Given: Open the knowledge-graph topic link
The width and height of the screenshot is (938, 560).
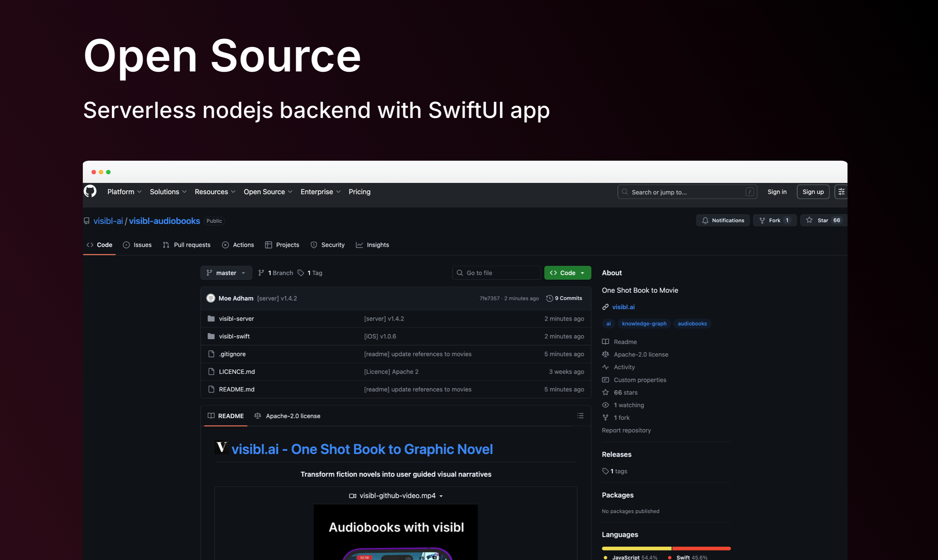Looking at the screenshot, I should click(644, 323).
